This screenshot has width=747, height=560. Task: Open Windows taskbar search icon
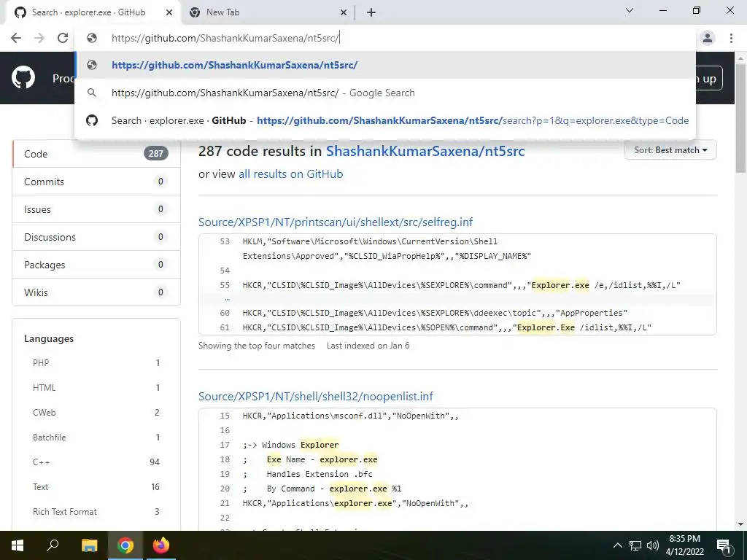53,545
